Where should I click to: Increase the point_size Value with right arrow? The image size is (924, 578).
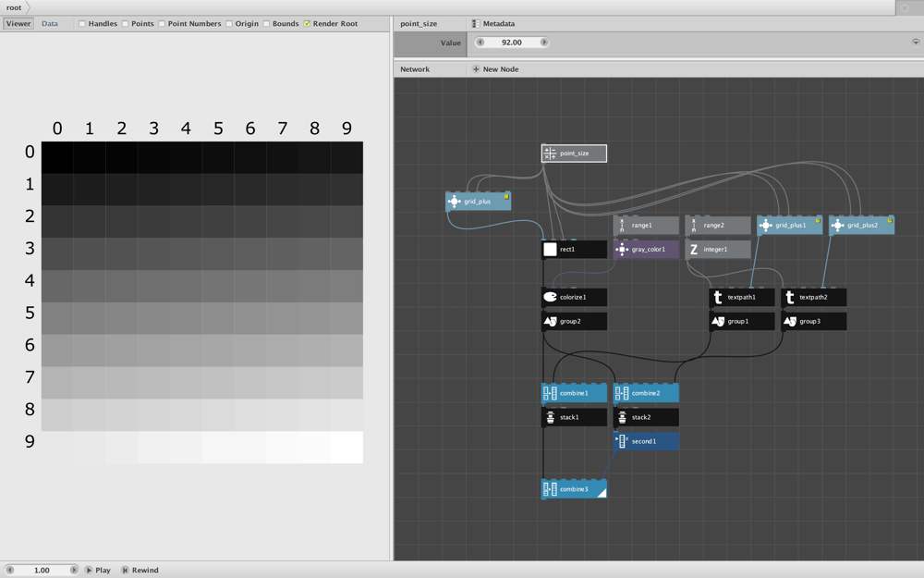(544, 43)
